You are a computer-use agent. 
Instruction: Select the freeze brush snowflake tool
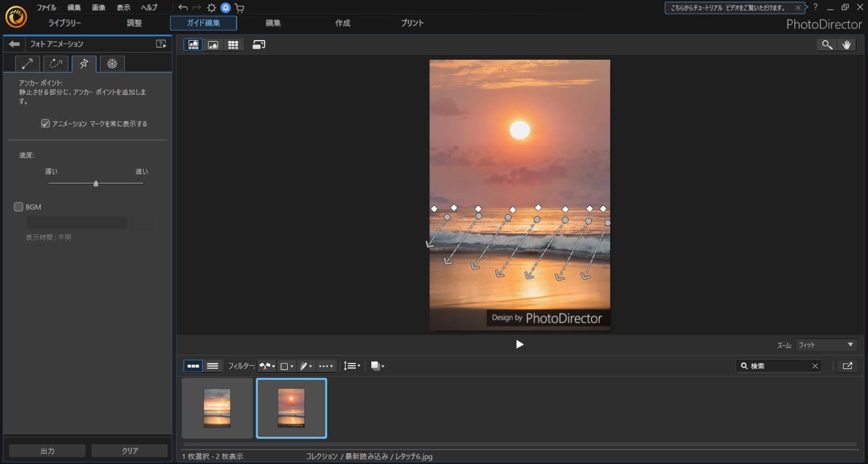coord(112,64)
